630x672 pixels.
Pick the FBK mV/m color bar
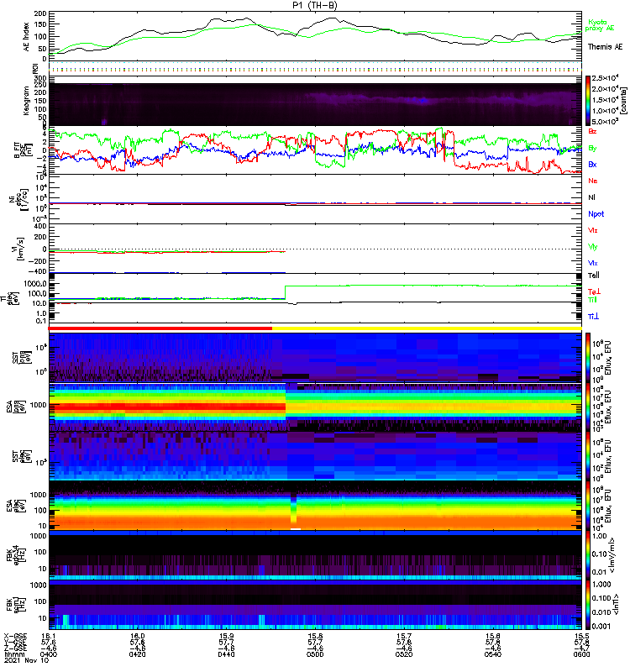pos(588,554)
